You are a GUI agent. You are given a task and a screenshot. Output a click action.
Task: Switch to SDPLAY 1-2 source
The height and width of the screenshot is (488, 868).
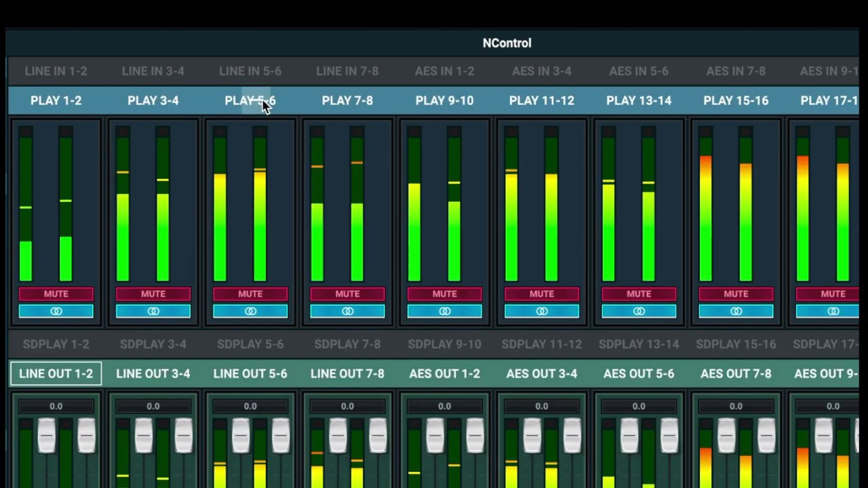tap(56, 344)
